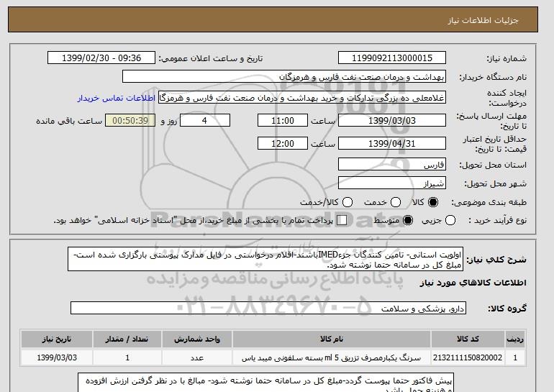
Task: Click the delivery city field شیراز
Action: click(x=392, y=183)
